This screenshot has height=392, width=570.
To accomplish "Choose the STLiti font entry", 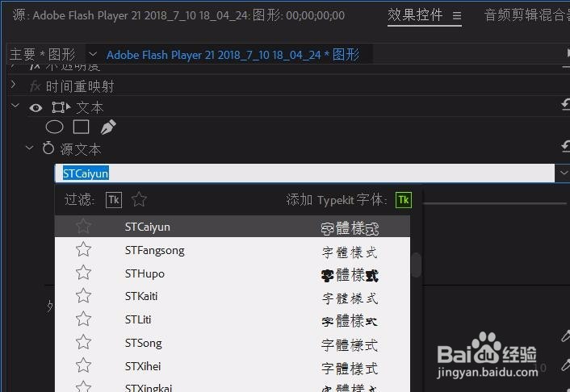I will (x=233, y=319).
